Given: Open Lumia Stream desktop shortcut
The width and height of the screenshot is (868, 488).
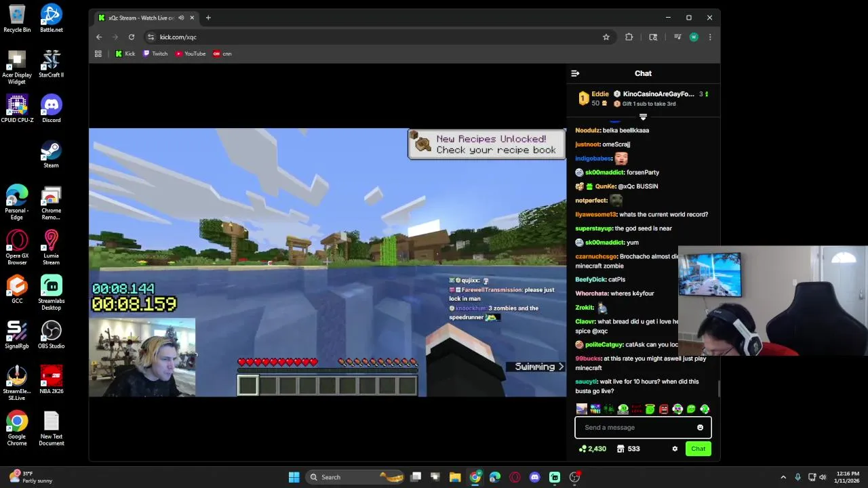Looking at the screenshot, I should click(51, 247).
